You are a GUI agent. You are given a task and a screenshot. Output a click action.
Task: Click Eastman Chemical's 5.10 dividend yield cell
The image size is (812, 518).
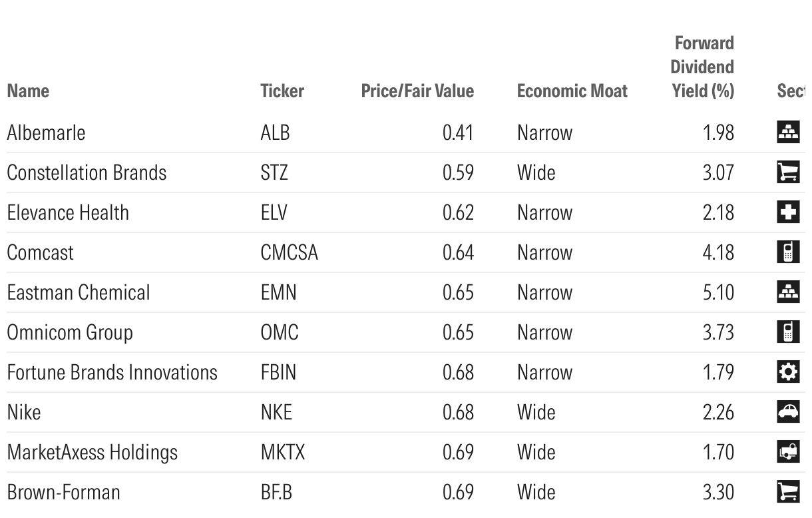click(718, 292)
